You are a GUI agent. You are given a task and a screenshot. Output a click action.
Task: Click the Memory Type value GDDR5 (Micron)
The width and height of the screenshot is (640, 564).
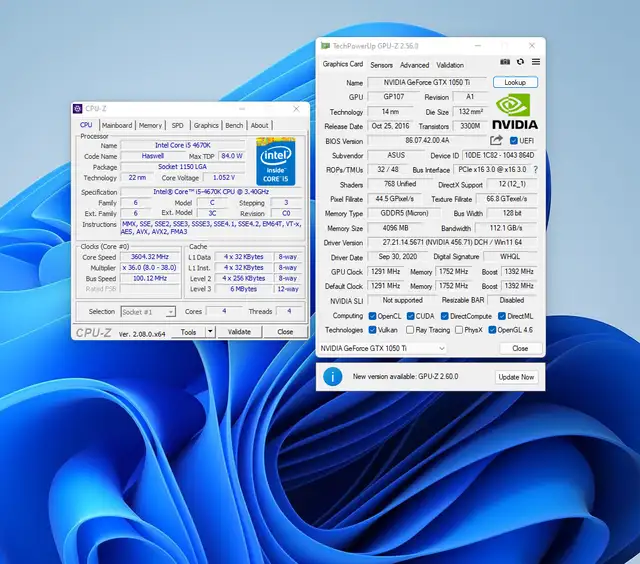404,213
